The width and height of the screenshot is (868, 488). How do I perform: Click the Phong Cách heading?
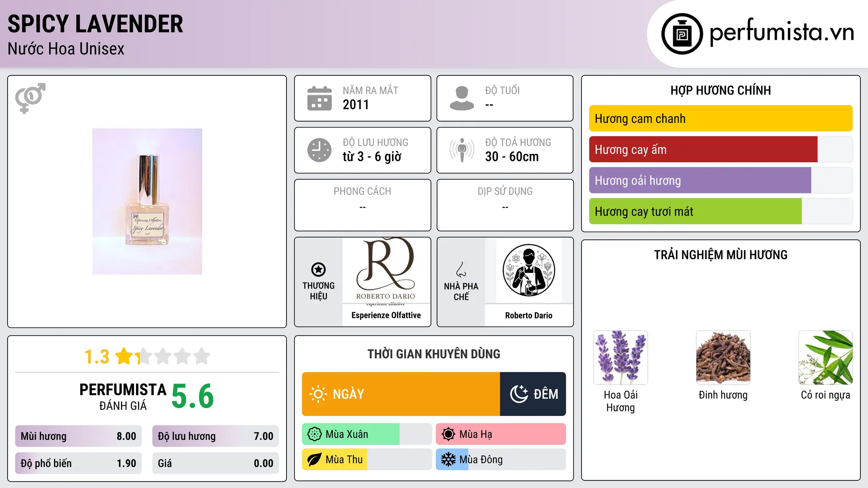(362, 191)
